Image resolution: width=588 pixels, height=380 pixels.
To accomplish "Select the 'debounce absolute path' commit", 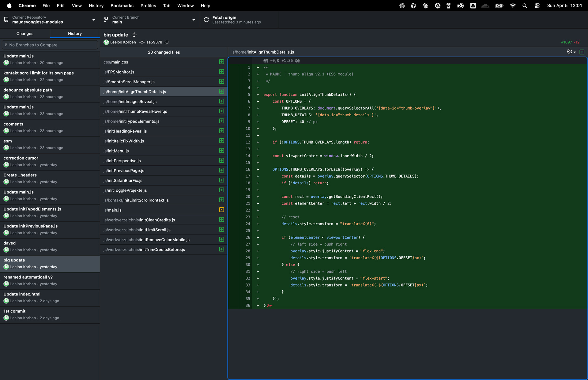I will tap(28, 90).
